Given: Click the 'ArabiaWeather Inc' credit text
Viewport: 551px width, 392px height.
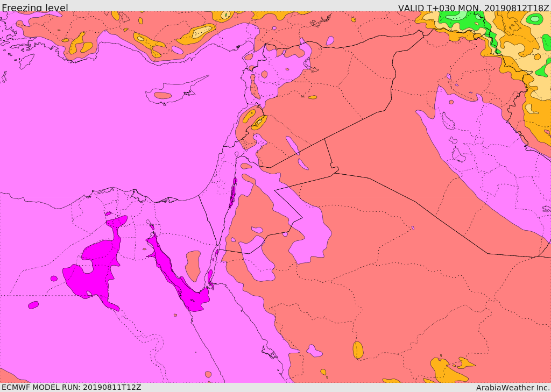Looking at the screenshot, I should [513, 388].
